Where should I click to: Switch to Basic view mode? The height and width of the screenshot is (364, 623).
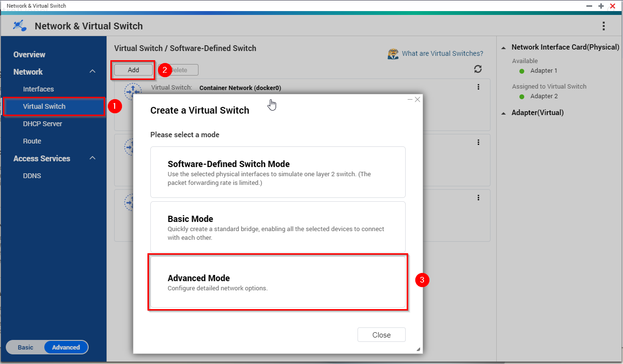click(26, 347)
